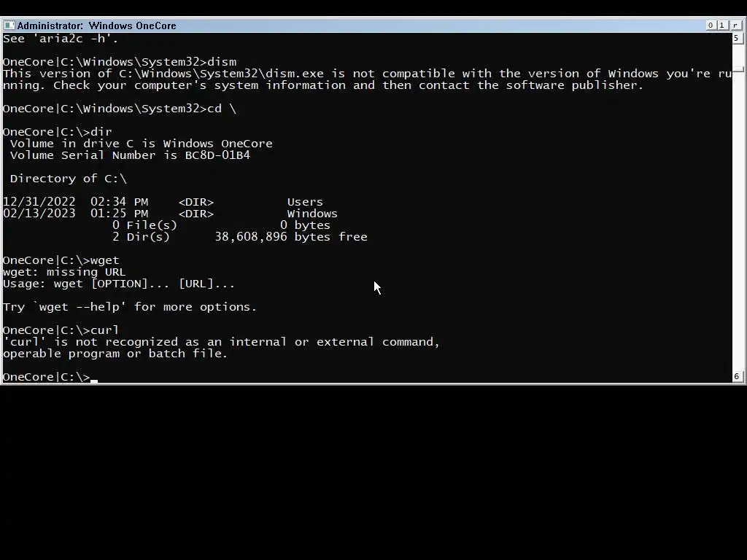Click the line See 'aria2c -h'.
The height and width of the screenshot is (560, 747).
click(x=61, y=39)
